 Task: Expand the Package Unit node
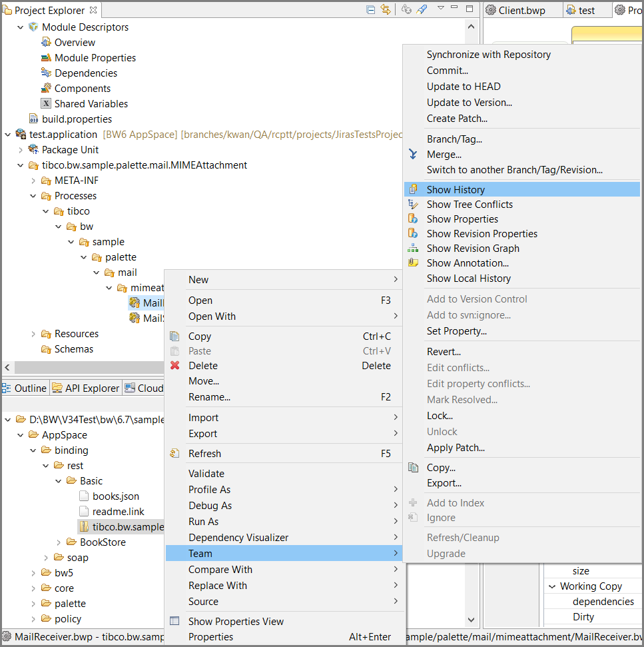[x=20, y=150]
